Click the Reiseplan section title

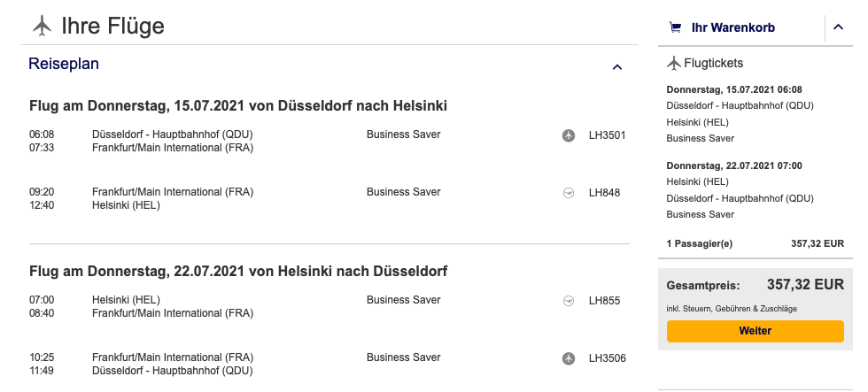pyautogui.click(x=64, y=64)
